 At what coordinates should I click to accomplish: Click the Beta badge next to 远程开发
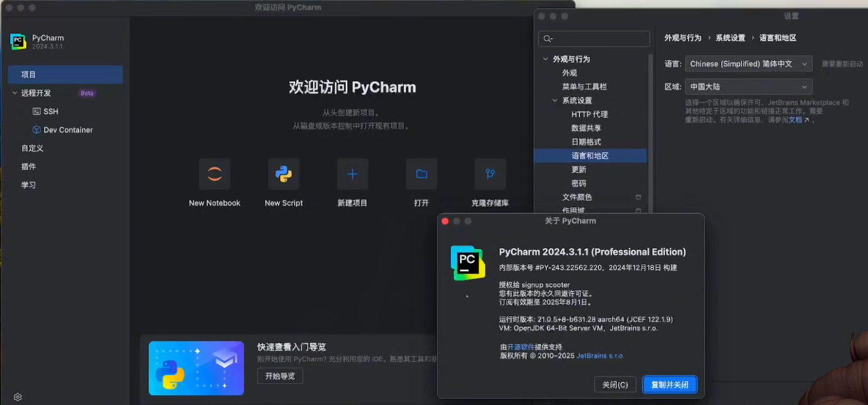click(x=87, y=93)
